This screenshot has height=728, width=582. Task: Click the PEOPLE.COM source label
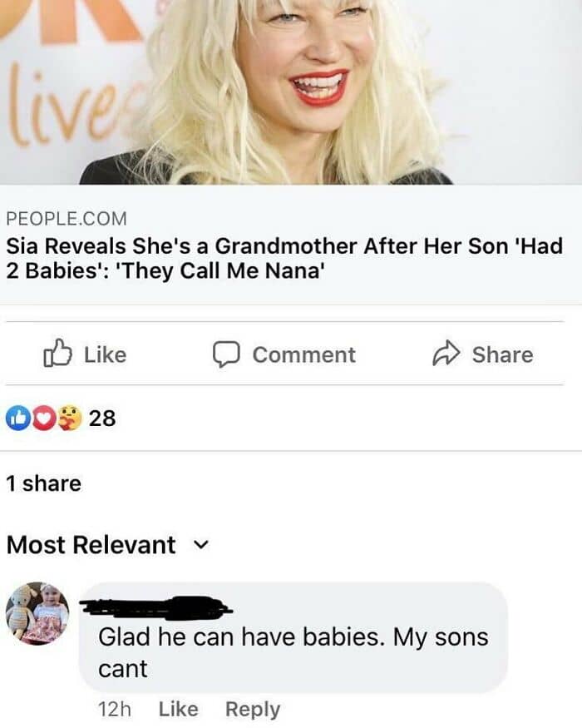(x=67, y=219)
